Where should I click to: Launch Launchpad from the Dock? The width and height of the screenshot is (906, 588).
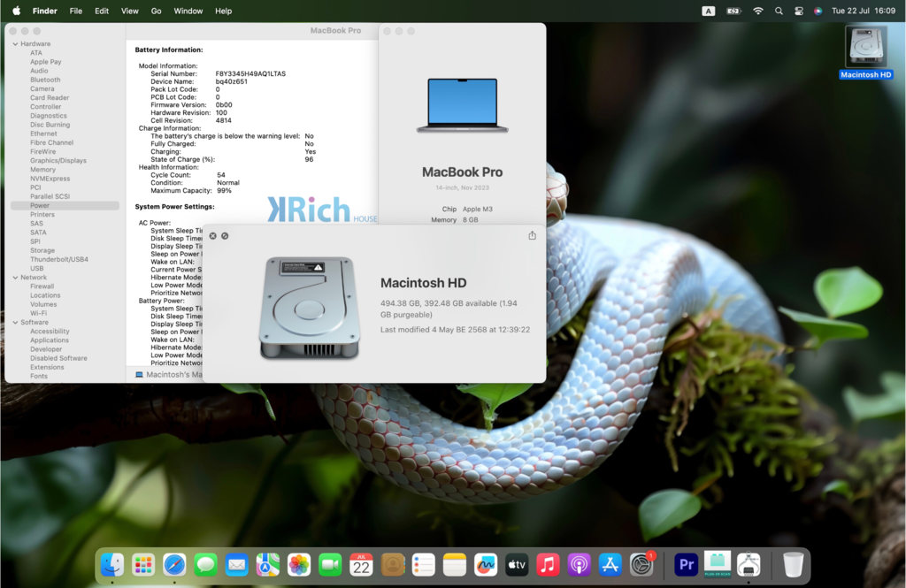pos(143,564)
